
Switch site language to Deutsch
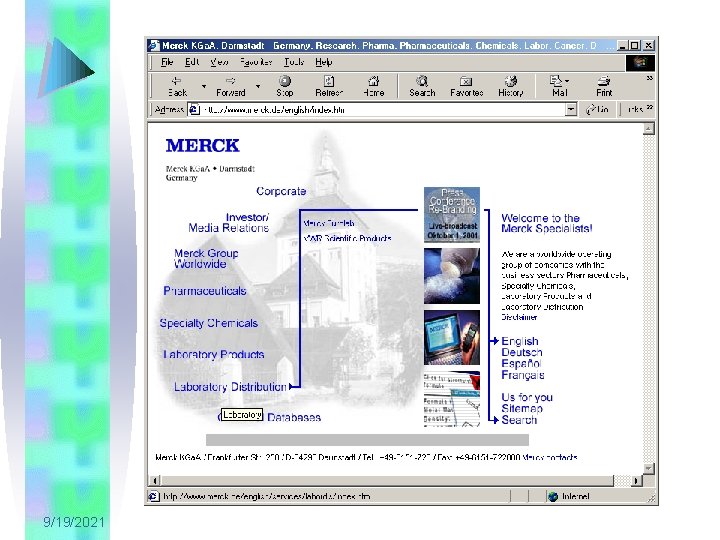[522, 352]
